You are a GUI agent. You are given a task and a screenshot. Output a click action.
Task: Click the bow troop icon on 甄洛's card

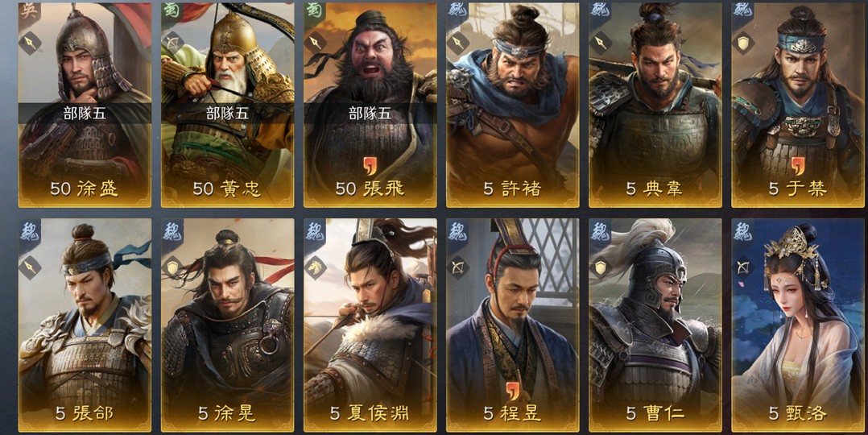(x=743, y=267)
